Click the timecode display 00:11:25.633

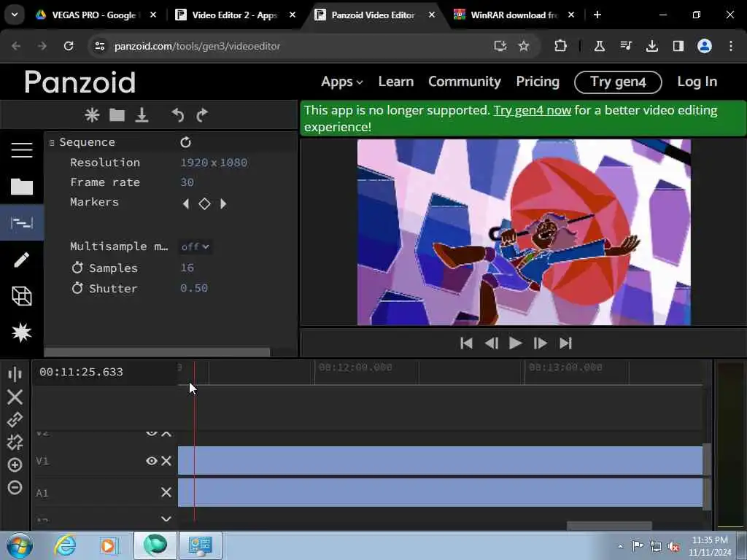(81, 372)
